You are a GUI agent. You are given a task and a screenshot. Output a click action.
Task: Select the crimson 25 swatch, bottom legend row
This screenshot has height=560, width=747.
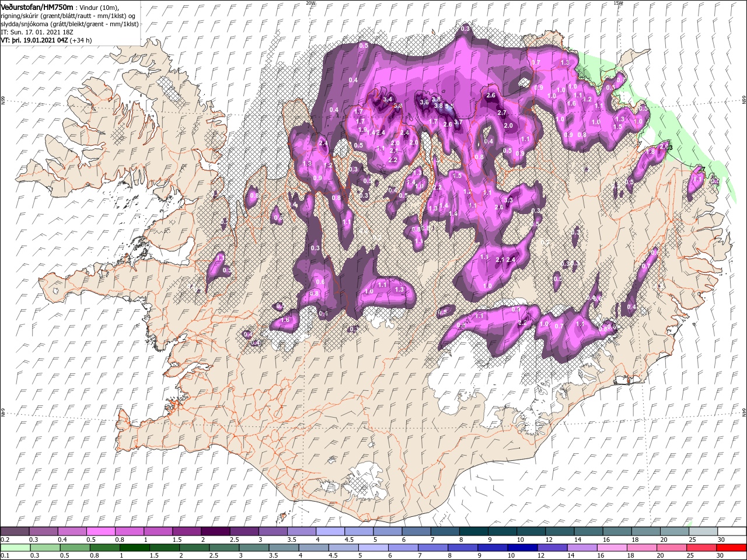[x=702, y=548]
